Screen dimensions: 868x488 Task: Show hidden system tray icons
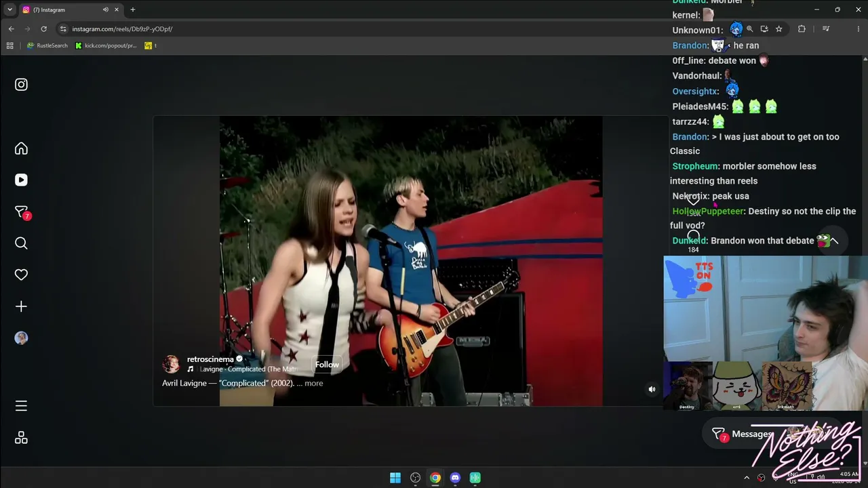747,478
